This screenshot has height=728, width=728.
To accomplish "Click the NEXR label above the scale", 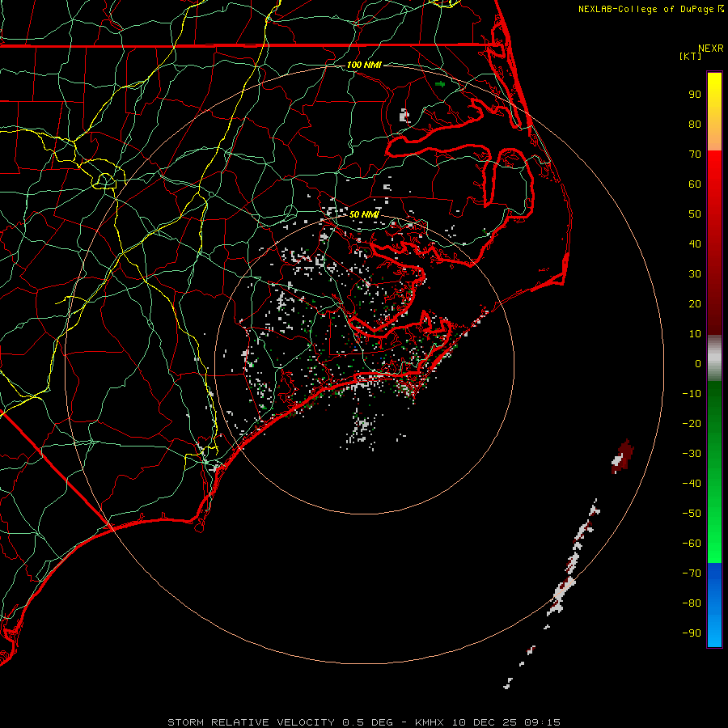I will pos(711,49).
